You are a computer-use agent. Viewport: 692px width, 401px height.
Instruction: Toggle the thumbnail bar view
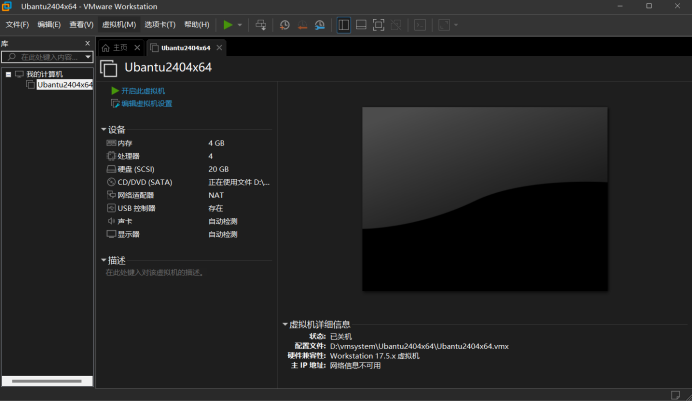coord(361,25)
